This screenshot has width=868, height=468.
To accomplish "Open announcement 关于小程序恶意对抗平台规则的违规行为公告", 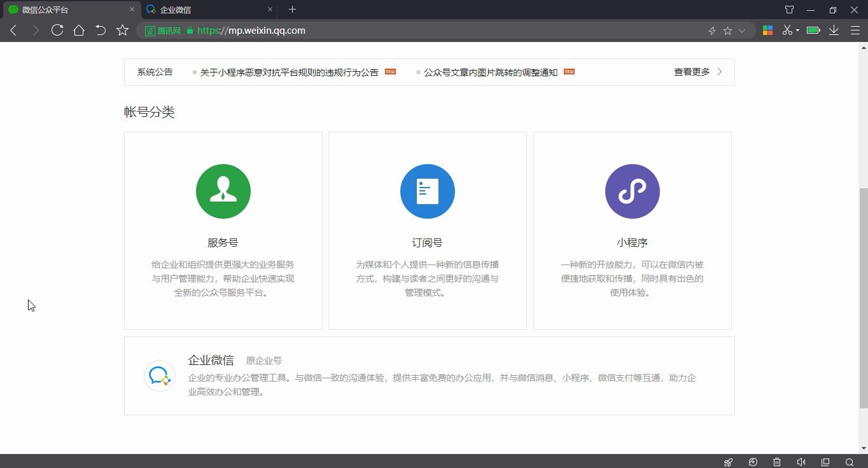I will (x=289, y=72).
